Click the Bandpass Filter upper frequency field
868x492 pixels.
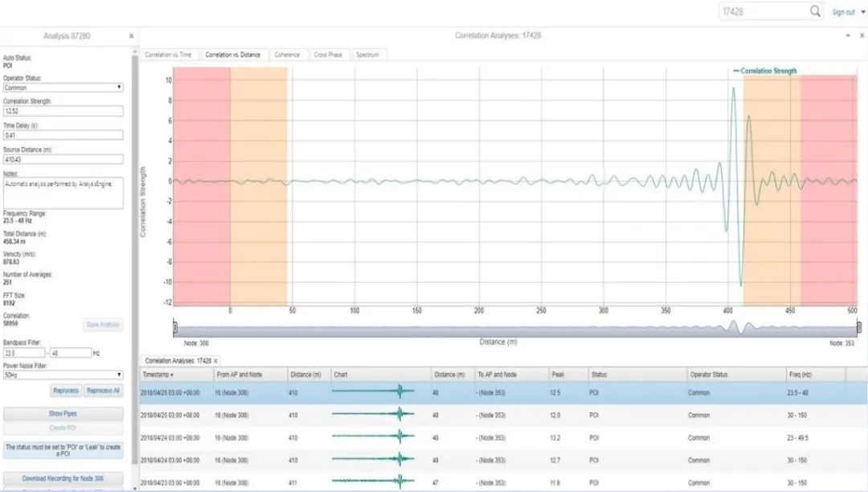[x=71, y=353]
